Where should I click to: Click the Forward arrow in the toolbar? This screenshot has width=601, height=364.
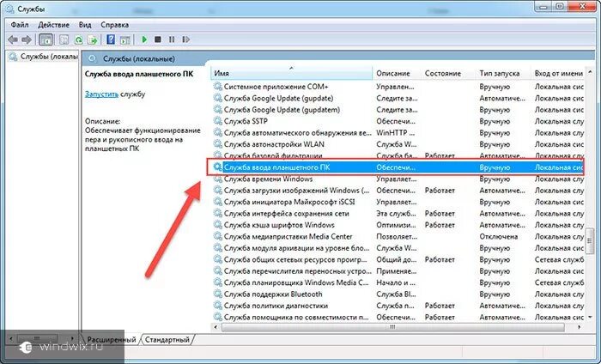pyautogui.click(x=27, y=39)
